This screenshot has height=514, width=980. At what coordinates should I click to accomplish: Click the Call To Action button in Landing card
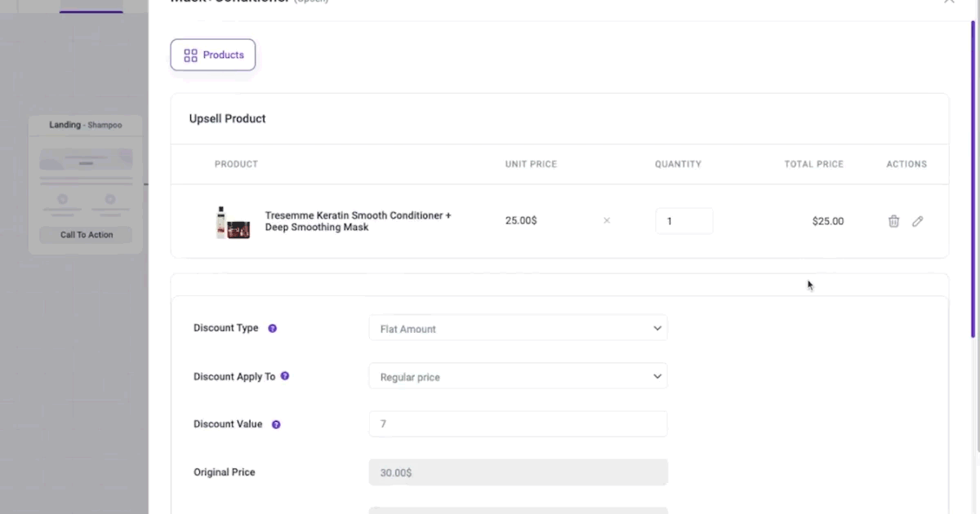[x=87, y=235]
